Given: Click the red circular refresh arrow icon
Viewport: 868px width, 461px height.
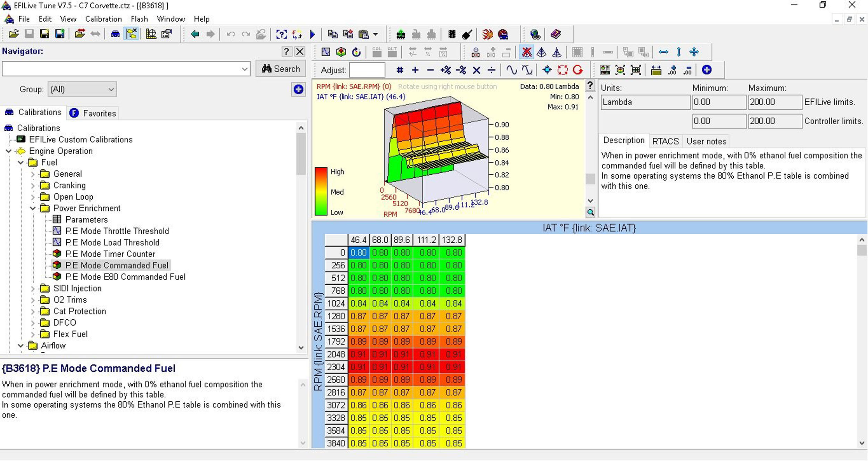Looking at the screenshot, I should click(x=578, y=70).
